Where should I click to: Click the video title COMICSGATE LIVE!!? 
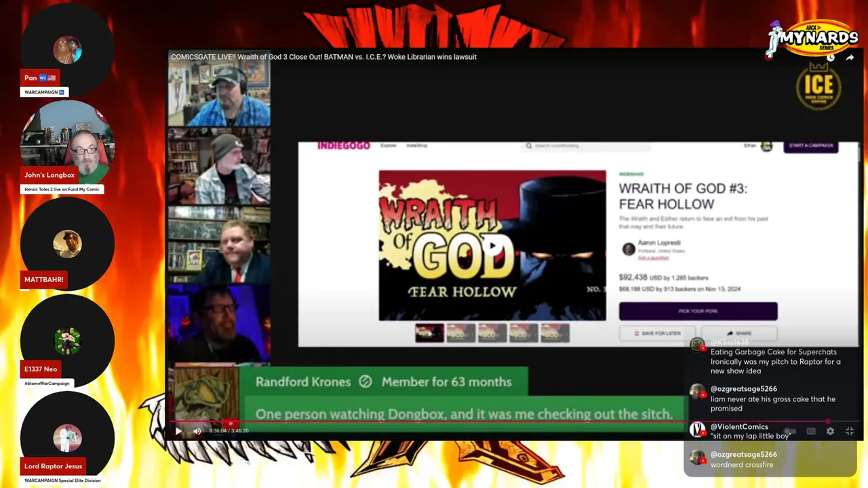[x=323, y=57]
